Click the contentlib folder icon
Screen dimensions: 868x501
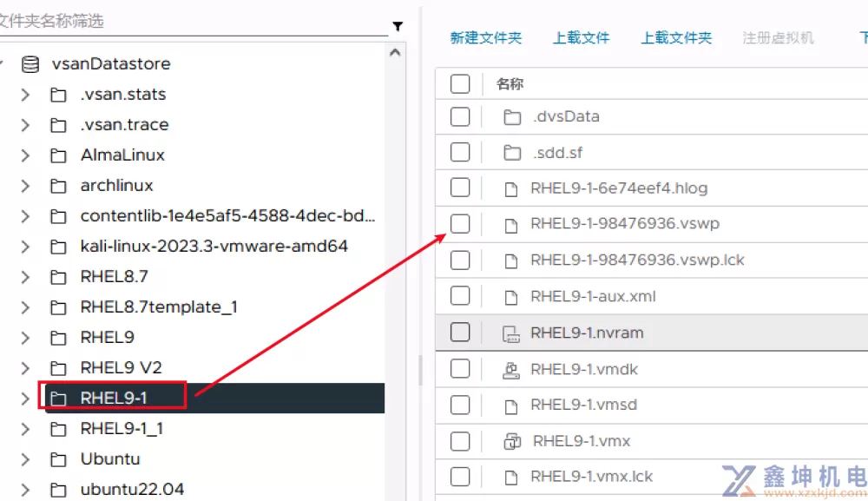58,216
